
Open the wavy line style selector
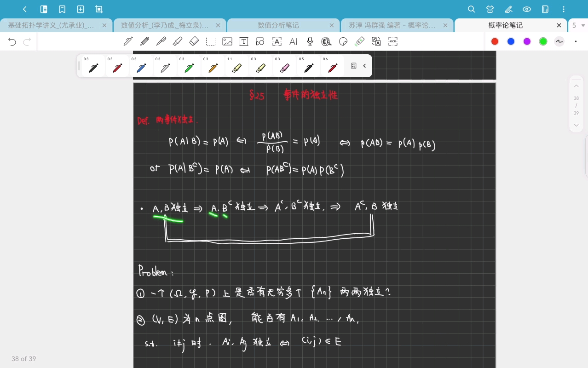pos(559,41)
